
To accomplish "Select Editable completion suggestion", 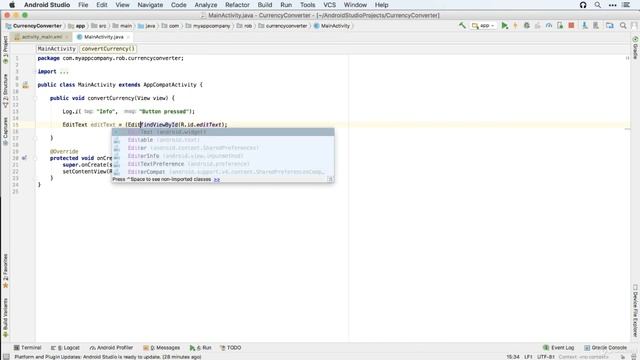I will pyautogui.click(x=223, y=140).
